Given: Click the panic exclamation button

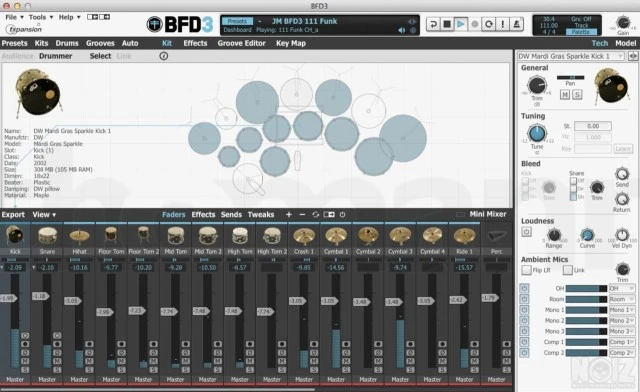Looking at the screenshot, I should [x=502, y=24].
